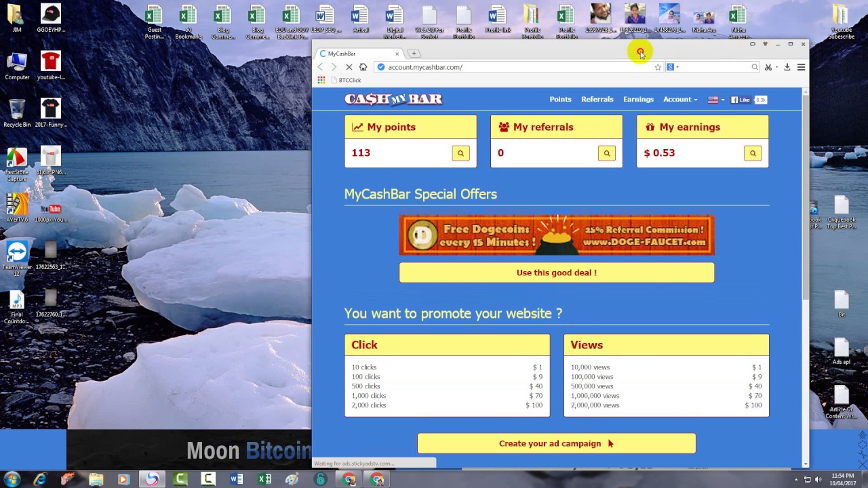Open the JIM folder on the desktop
The height and width of the screenshot is (488, 868).
[x=15, y=18]
